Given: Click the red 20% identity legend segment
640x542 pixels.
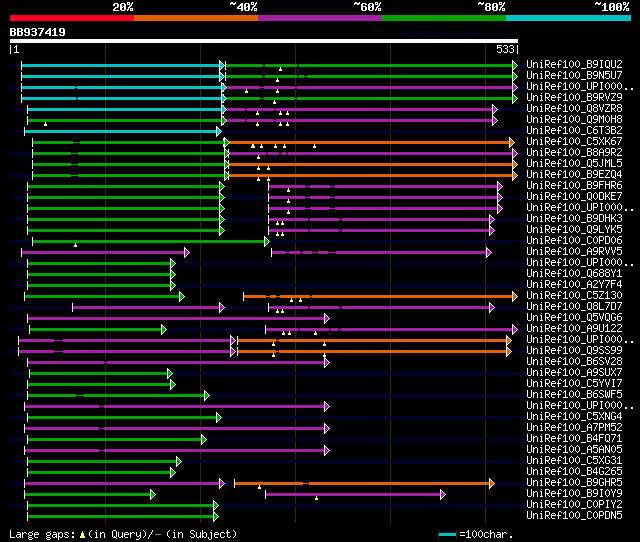Looking at the screenshot, I should pos(72,18).
